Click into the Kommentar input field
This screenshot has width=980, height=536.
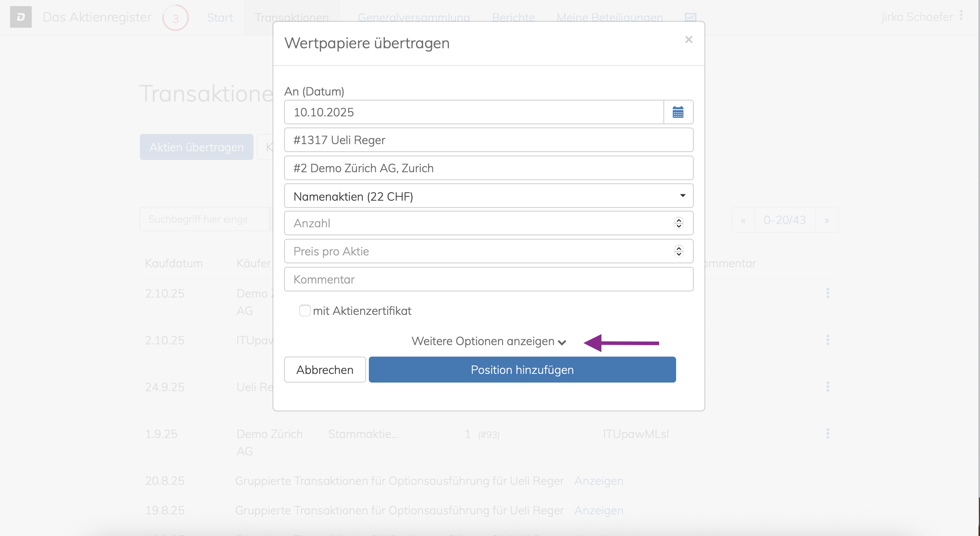coord(488,279)
